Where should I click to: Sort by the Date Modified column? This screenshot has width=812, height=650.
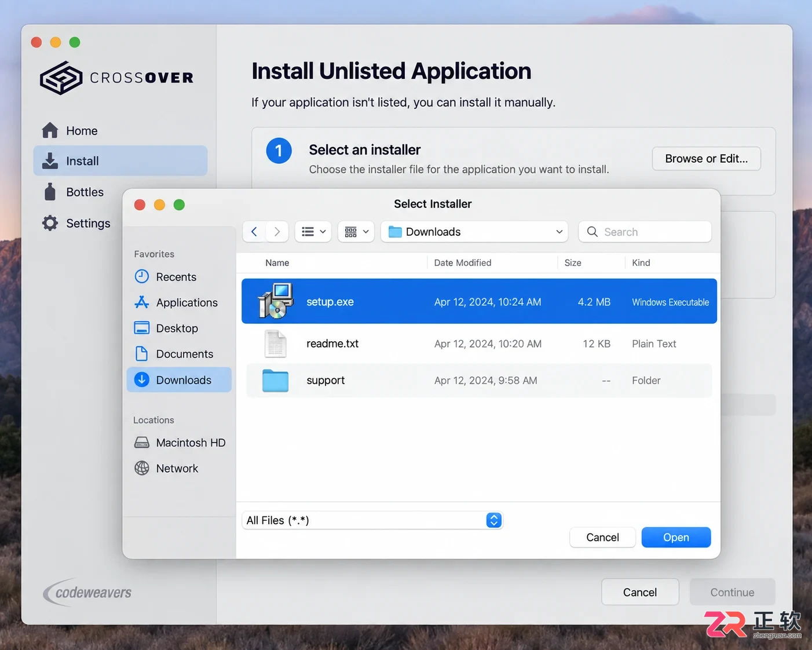click(463, 263)
